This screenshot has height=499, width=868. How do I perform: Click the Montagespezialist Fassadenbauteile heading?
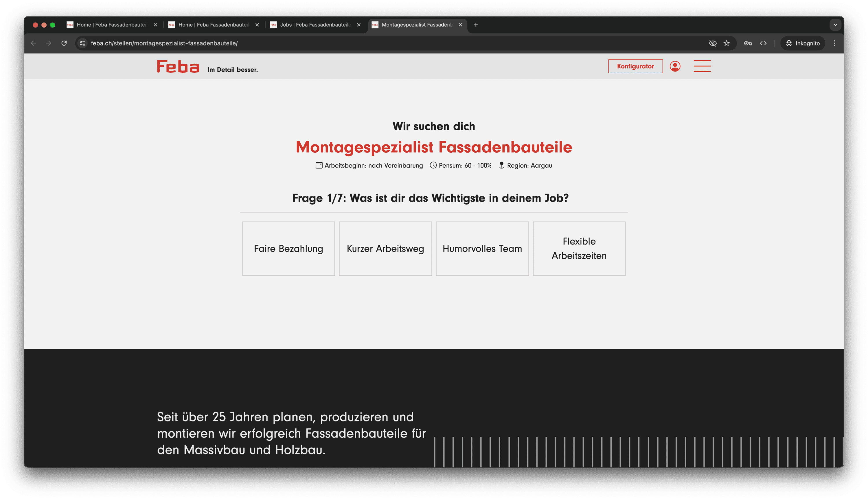coord(434,147)
